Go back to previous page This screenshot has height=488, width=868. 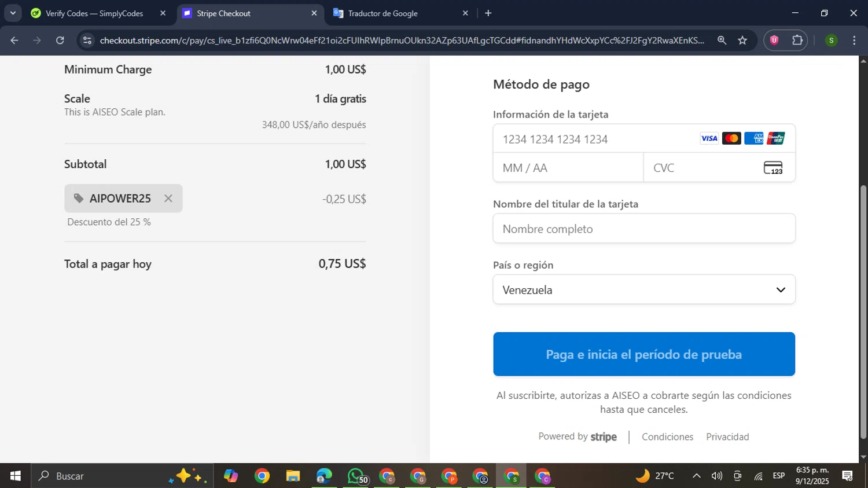[14, 41]
